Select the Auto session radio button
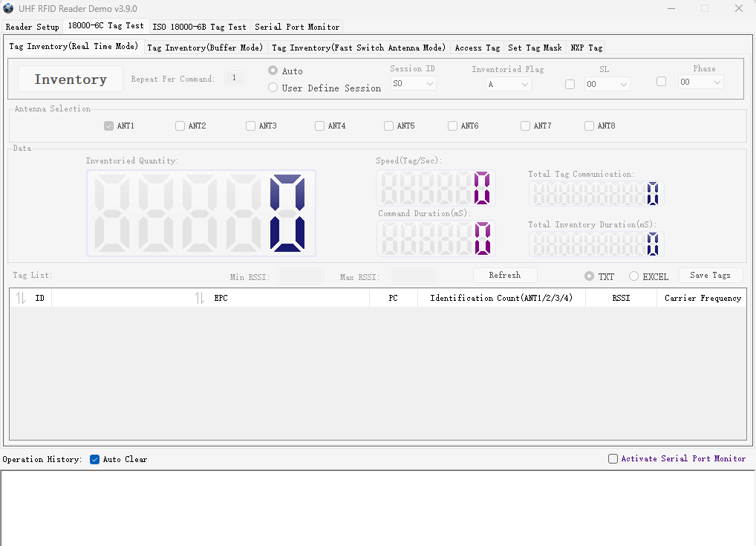The height and width of the screenshot is (546, 756). (273, 71)
